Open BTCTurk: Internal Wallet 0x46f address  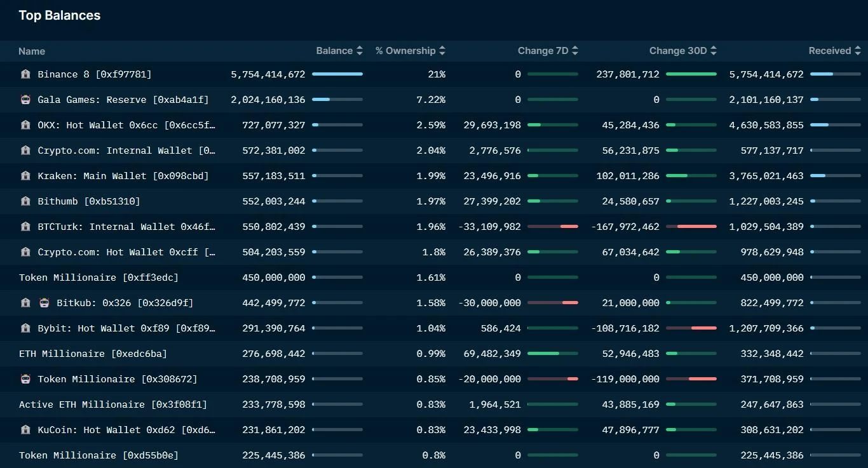coord(126,227)
